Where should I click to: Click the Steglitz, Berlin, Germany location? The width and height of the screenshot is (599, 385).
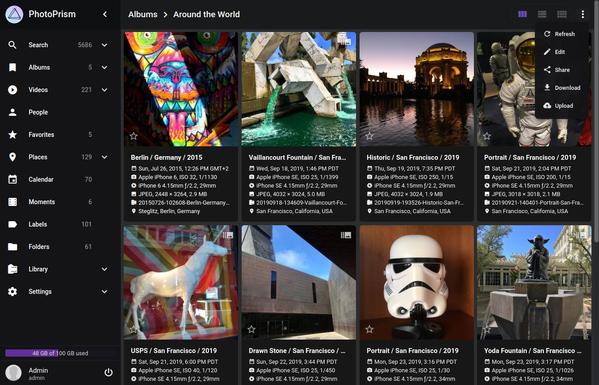click(x=169, y=211)
